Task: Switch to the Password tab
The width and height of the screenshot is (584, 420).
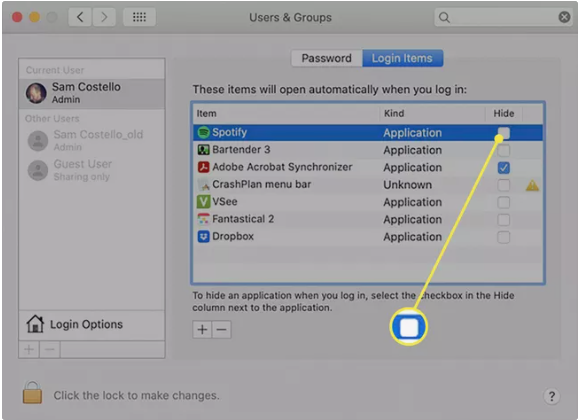Action: point(327,58)
